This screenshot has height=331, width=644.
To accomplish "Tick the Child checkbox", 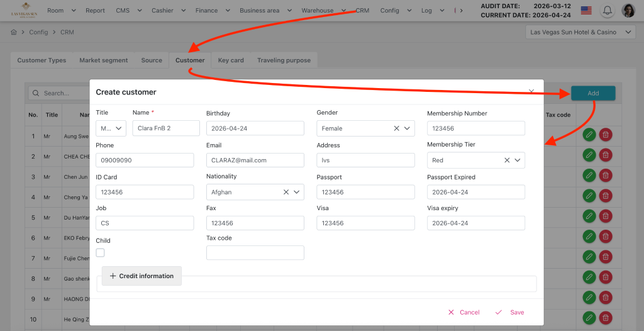I will coord(100,253).
